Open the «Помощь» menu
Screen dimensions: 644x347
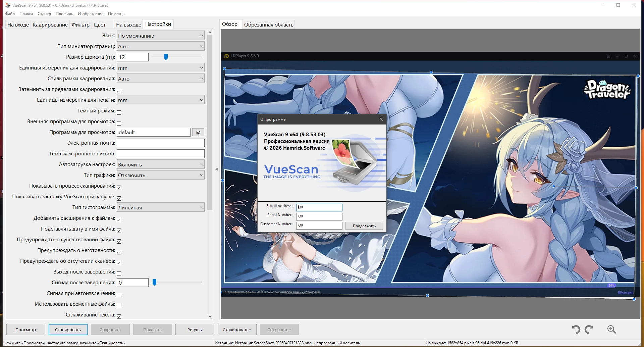click(116, 14)
